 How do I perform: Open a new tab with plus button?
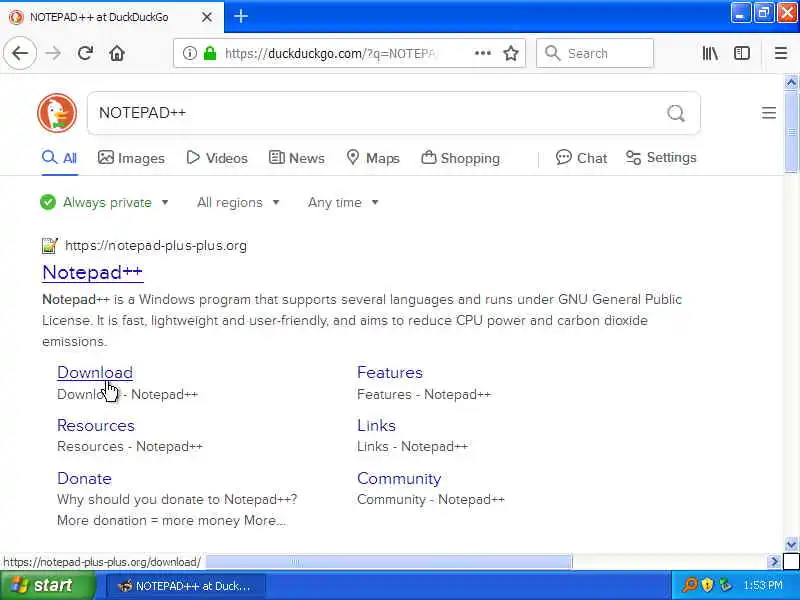(x=241, y=16)
